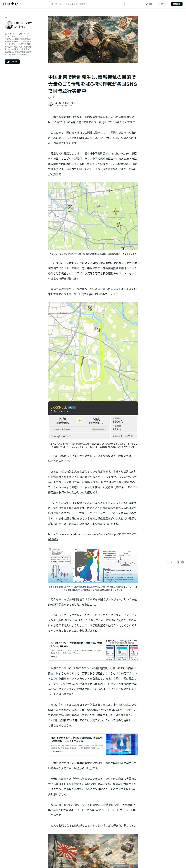Open the like count 21 under the title
This screenshot has width=186, height=868.
click(x=54, y=97)
